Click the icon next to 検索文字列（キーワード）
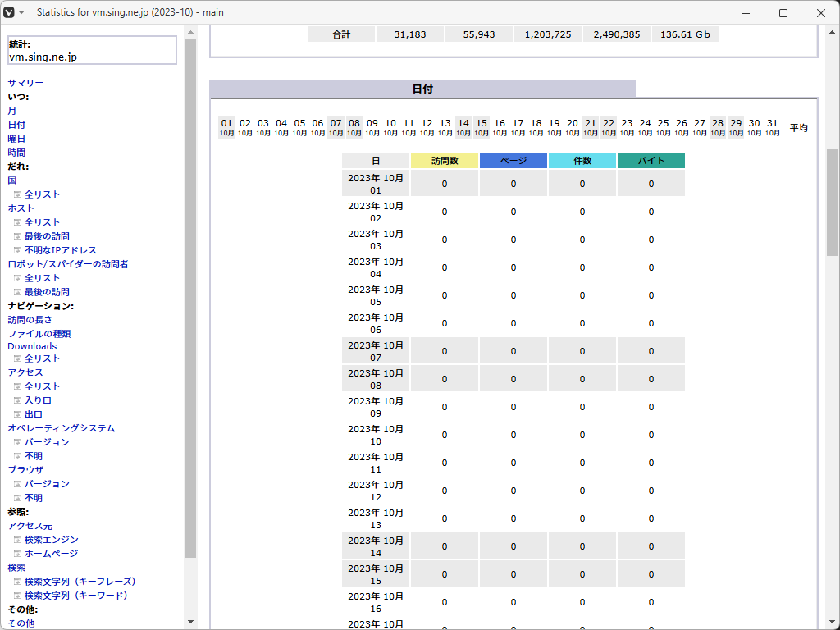 [17, 596]
